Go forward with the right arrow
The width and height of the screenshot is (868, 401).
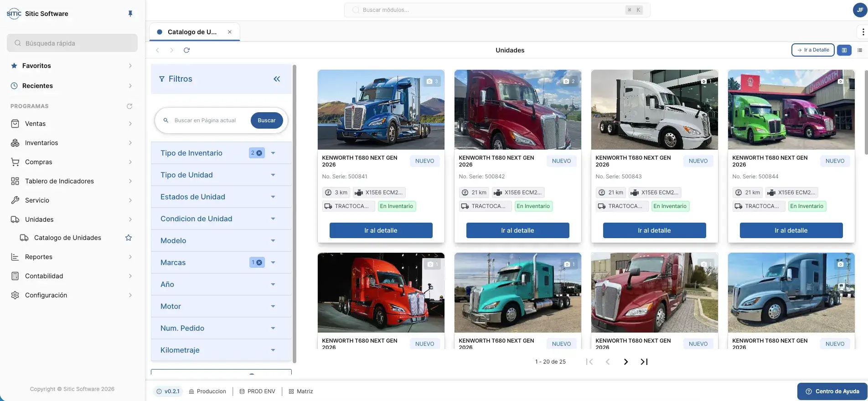[x=172, y=50]
